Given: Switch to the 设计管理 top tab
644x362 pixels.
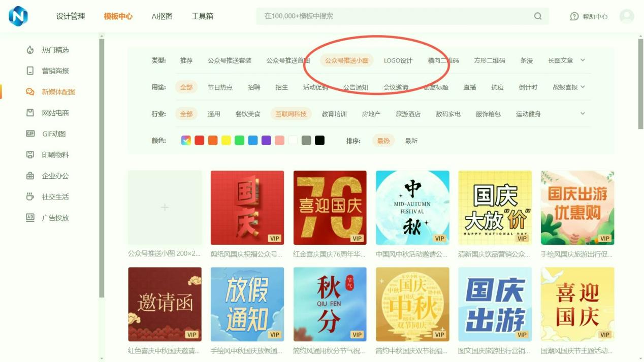Looking at the screenshot, I should (71, 16).
